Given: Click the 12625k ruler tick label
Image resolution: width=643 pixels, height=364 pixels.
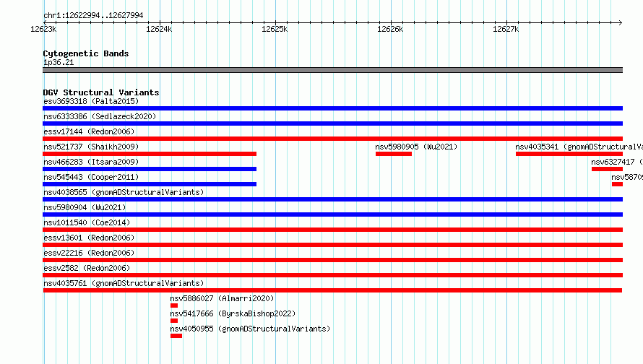Looking at the screenshot, I should click(x=275, y=29).
